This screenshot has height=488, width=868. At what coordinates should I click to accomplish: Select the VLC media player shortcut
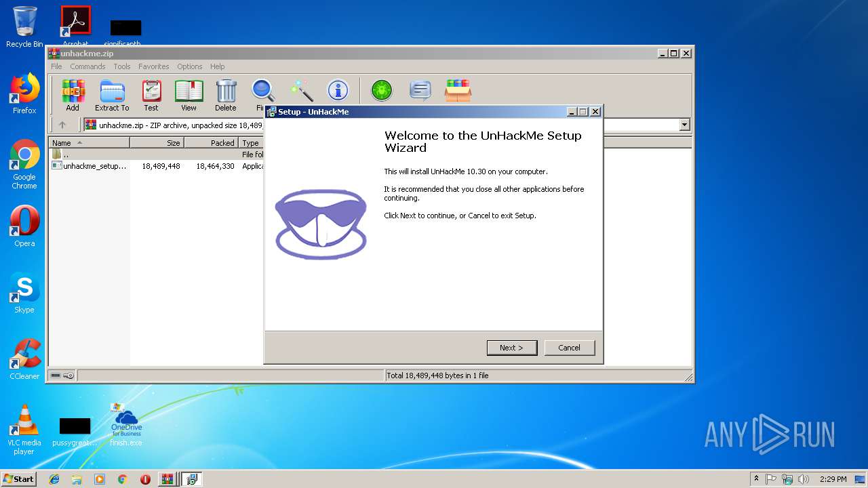click(24, 430)
